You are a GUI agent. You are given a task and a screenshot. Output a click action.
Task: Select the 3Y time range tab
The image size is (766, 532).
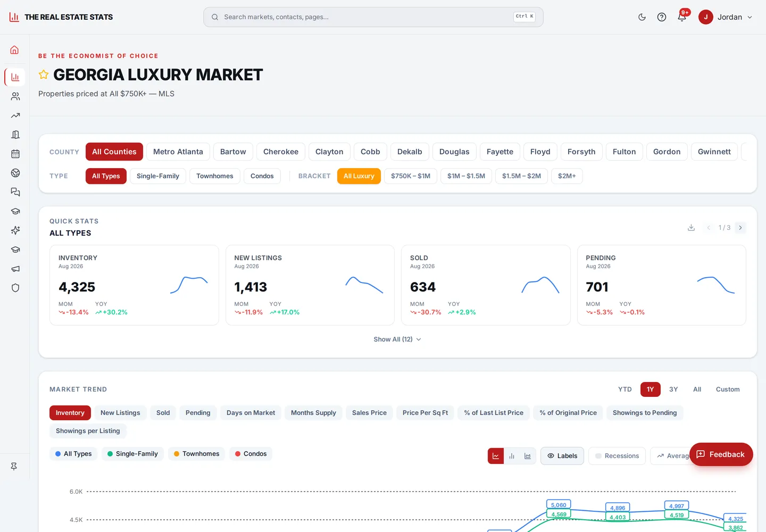click(673, 389)
